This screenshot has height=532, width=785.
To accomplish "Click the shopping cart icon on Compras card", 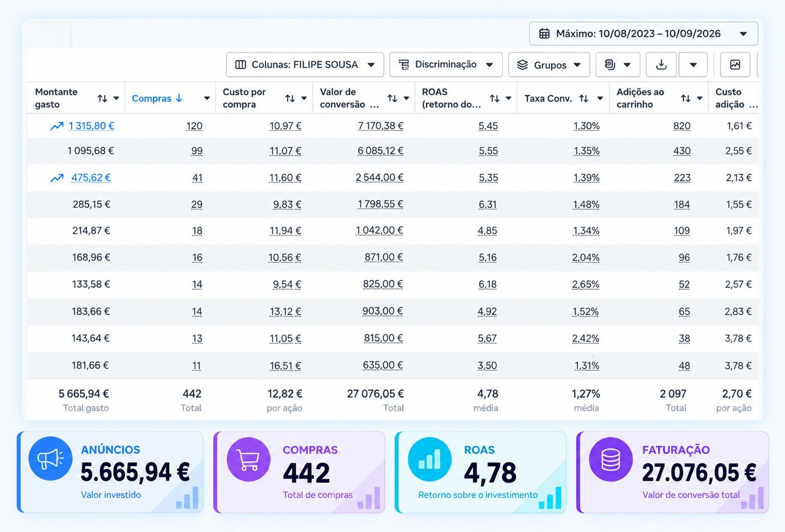I will click(x=248, y=459).
